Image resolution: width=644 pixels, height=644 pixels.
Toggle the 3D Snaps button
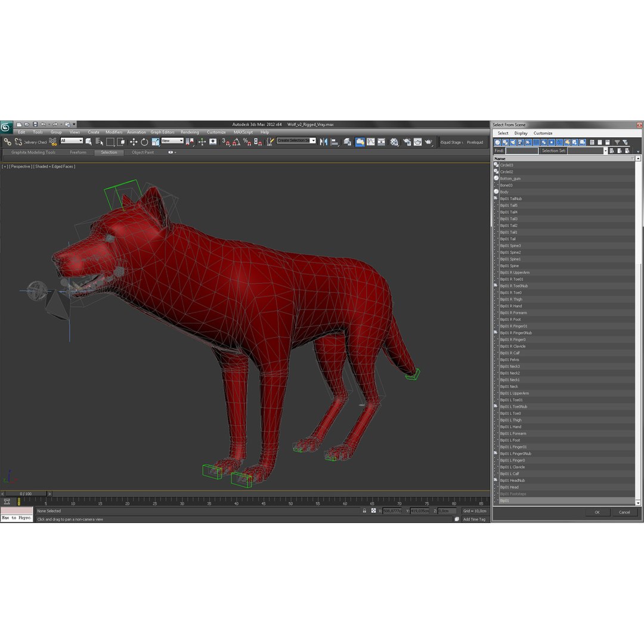click(x=226, y=142)
